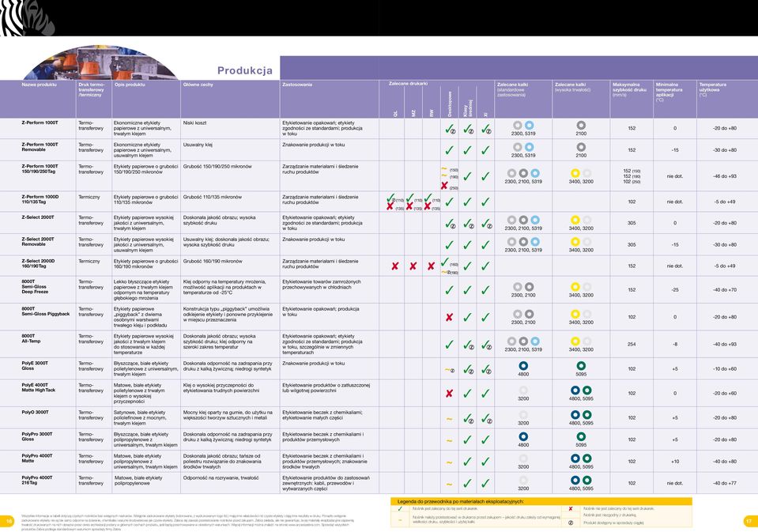Click the rotated 'Desktopowe' printer header

[449, 104]
